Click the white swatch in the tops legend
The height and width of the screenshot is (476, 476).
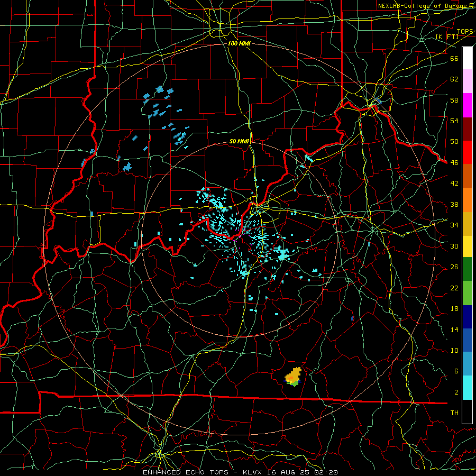[x=467, y=58]
